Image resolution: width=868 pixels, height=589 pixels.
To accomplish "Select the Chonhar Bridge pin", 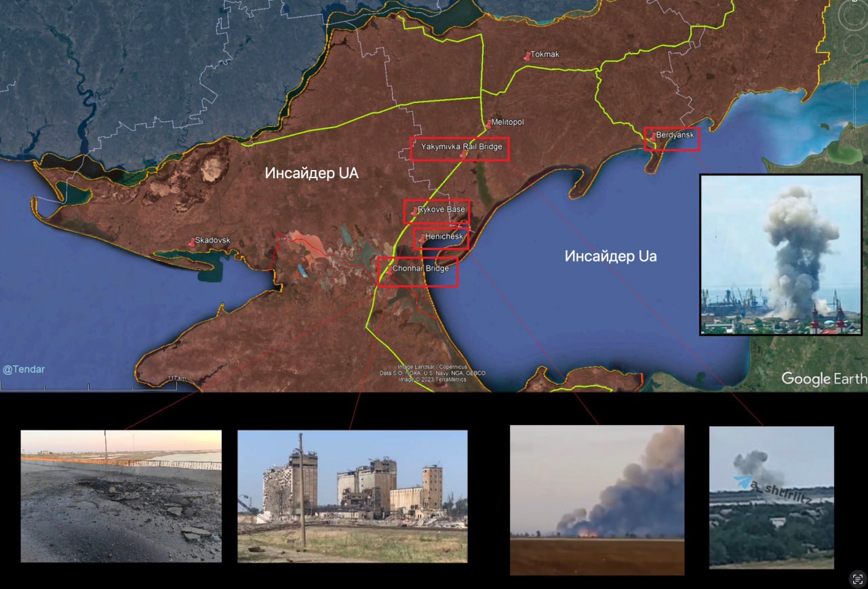I will (x=389, y=271).
